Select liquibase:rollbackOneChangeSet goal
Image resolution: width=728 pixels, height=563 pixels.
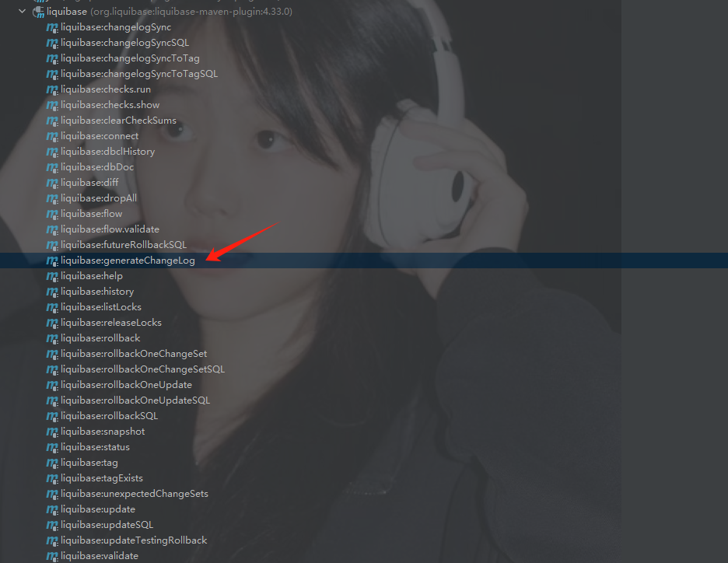134,354
